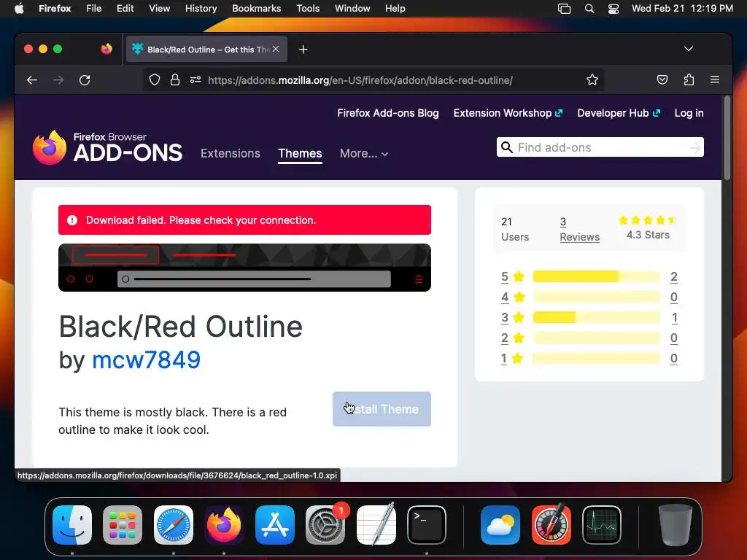Open Terminal from the Dock
The image size is (747, 560).
point(427,525)
